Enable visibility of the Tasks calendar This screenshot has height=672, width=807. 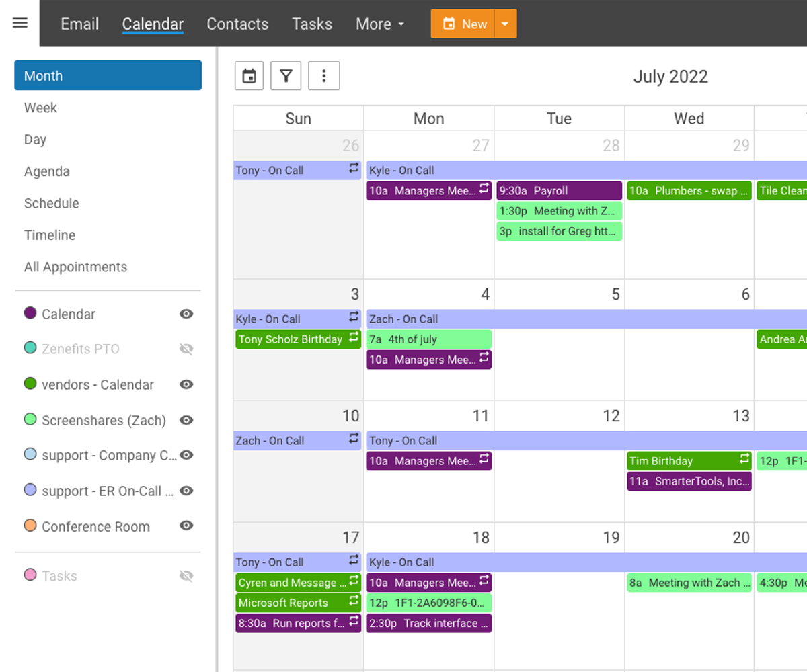coord(186,575)
